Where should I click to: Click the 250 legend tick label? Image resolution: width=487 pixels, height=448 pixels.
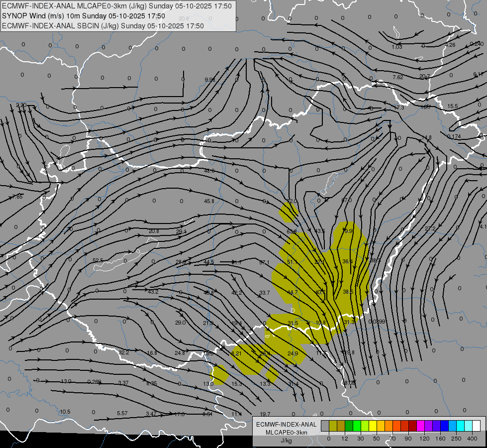456,439
